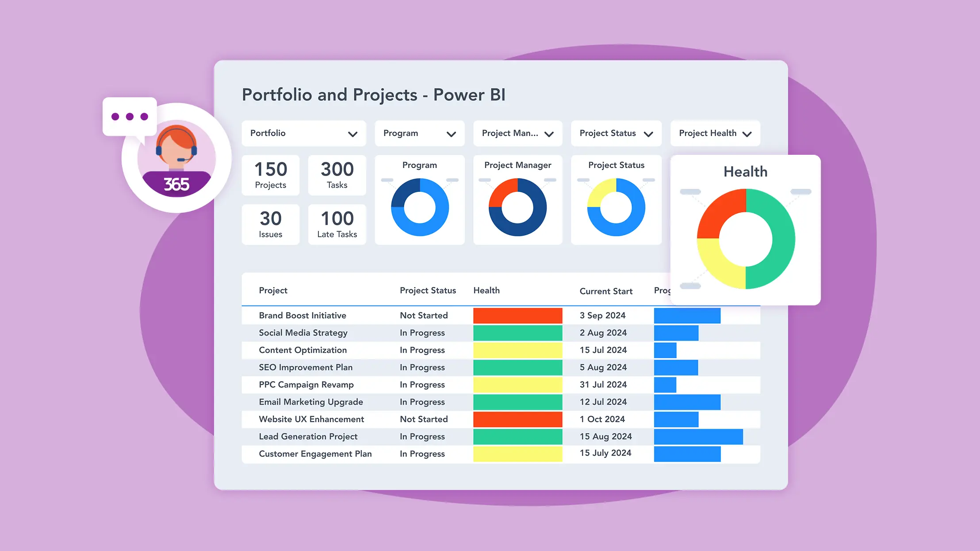The height and width of the screenshot is (551, 980).
Task: Sort by the Current Start column header
Action: coord(606,291)
